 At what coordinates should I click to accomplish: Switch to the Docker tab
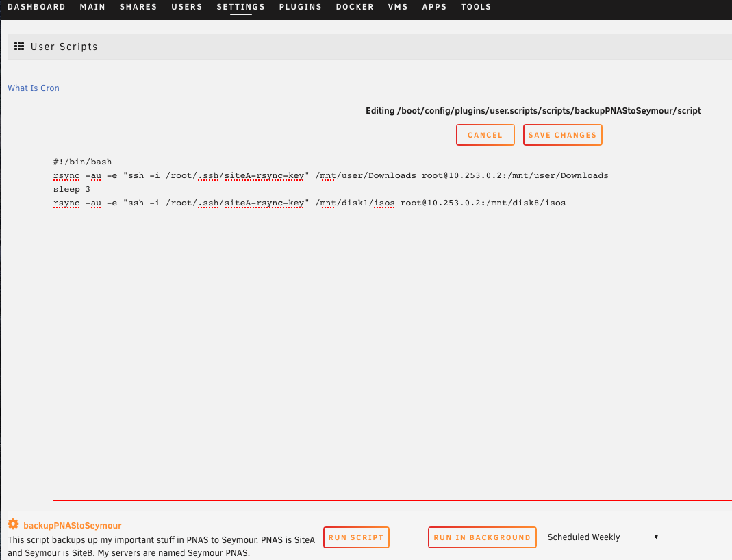355,7
